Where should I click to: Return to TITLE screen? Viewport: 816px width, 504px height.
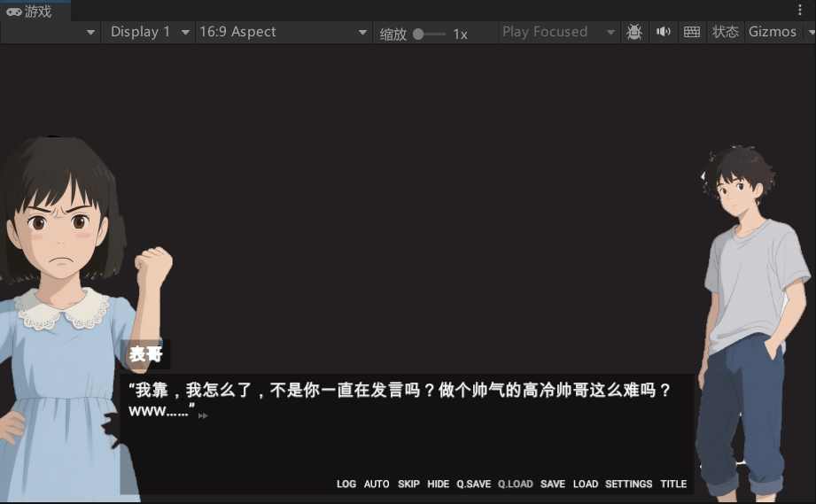pos(673,485)
